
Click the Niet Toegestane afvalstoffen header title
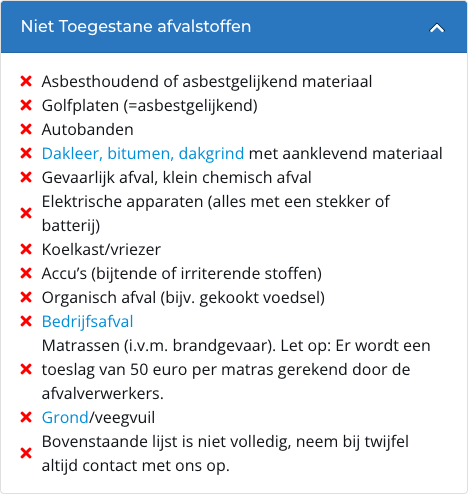coord(136,26)
